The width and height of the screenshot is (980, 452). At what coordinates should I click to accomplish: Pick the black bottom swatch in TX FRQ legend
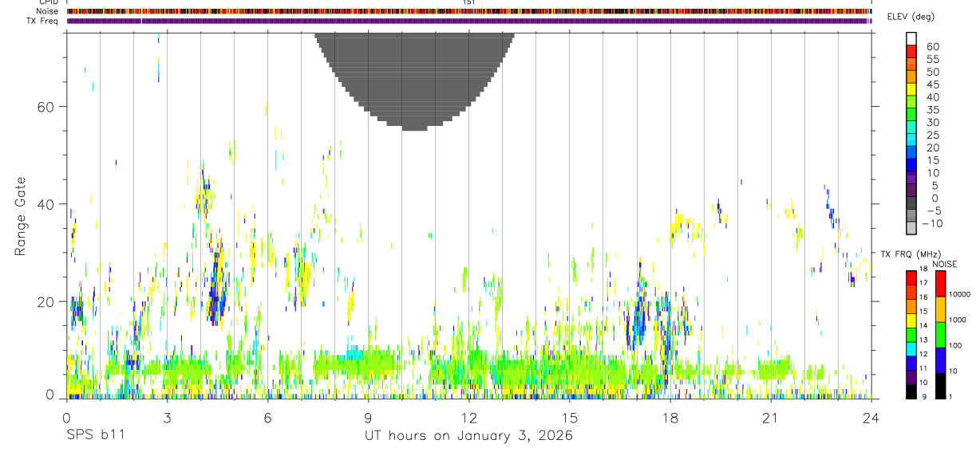[x=911, y=391]
